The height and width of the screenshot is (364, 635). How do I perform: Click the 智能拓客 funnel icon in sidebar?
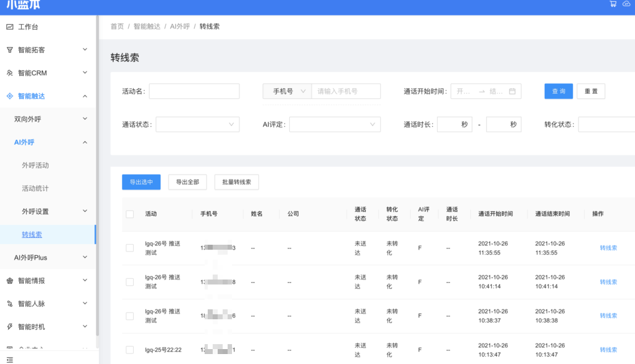coord(9,50)
